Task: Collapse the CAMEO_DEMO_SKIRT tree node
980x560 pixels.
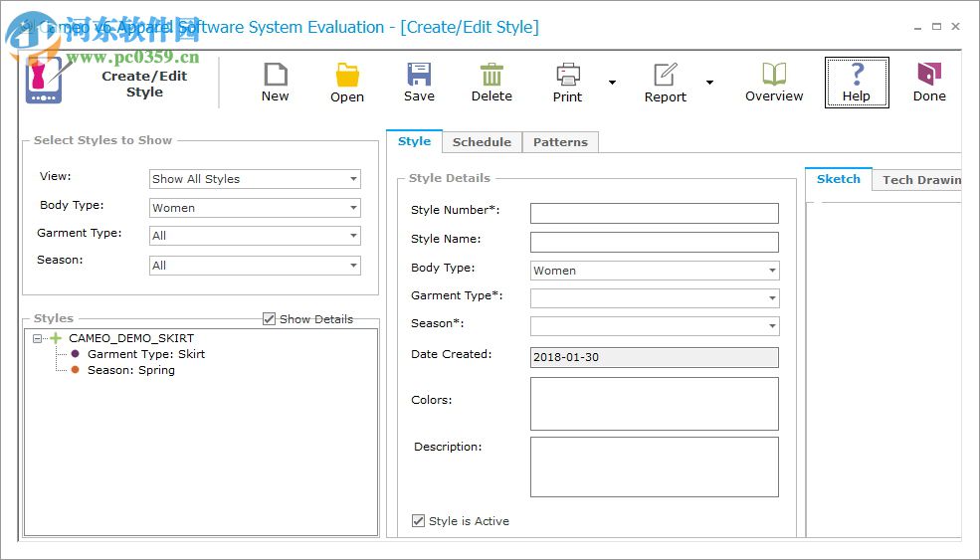Action: click(38, 338)
